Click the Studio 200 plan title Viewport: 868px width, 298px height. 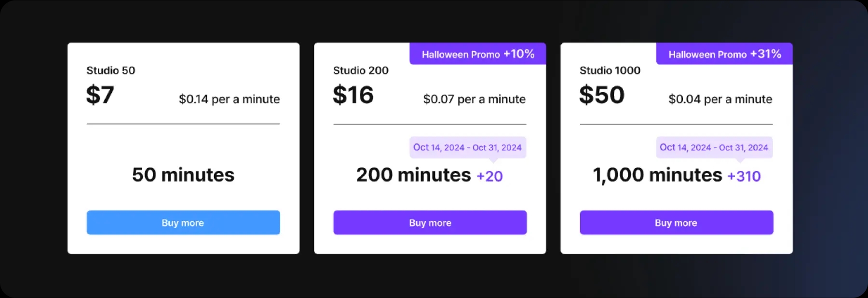pos(361,71)
